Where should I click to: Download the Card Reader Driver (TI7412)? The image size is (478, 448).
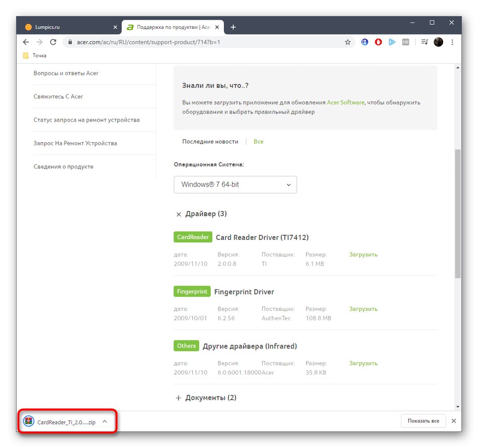coord(363,254)
